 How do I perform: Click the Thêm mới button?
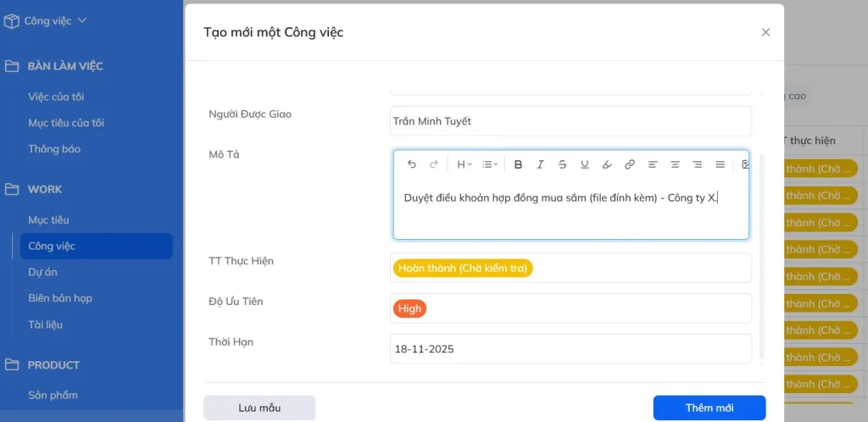tap(709, 408)
